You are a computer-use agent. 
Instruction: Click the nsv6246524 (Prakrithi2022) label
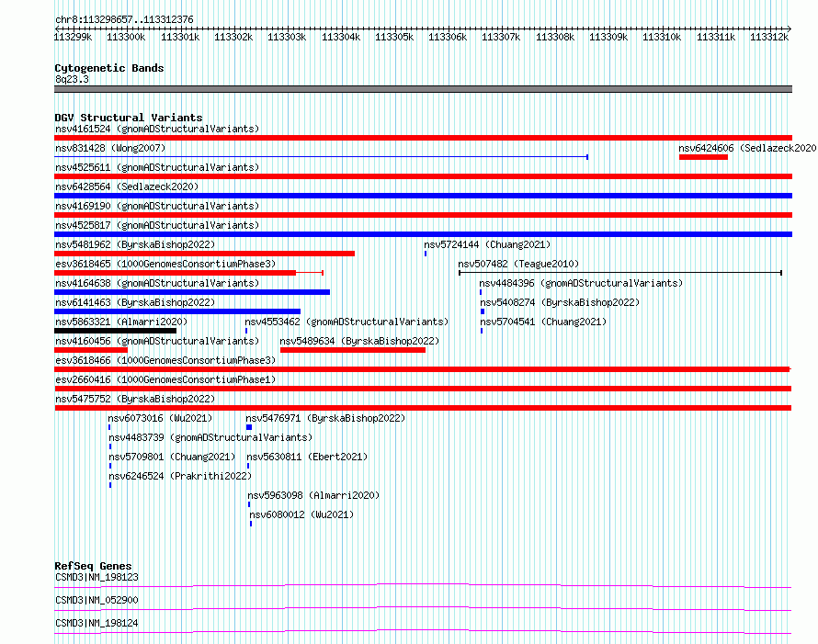180,476
